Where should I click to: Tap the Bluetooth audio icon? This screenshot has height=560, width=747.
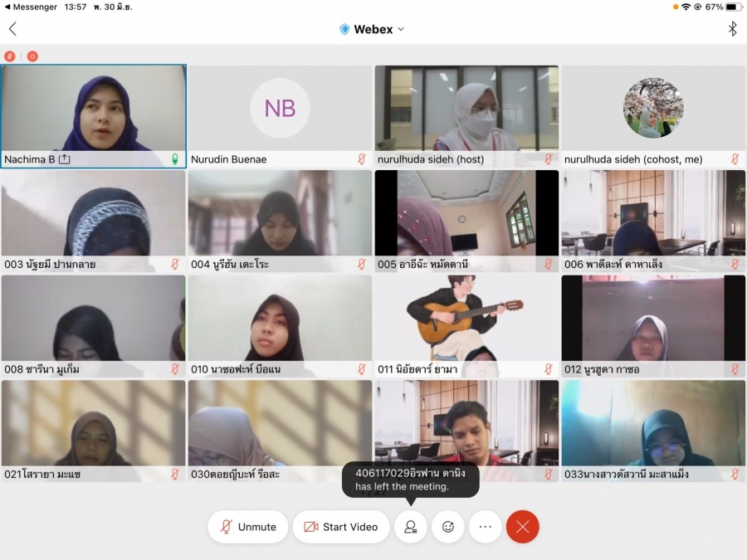point(732,29)
